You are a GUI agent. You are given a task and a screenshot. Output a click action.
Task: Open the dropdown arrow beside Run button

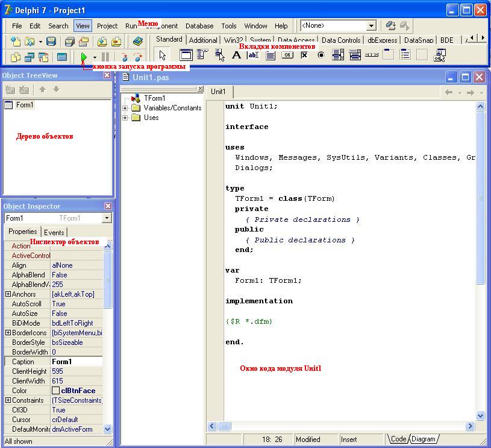click(x=95, y=57)
